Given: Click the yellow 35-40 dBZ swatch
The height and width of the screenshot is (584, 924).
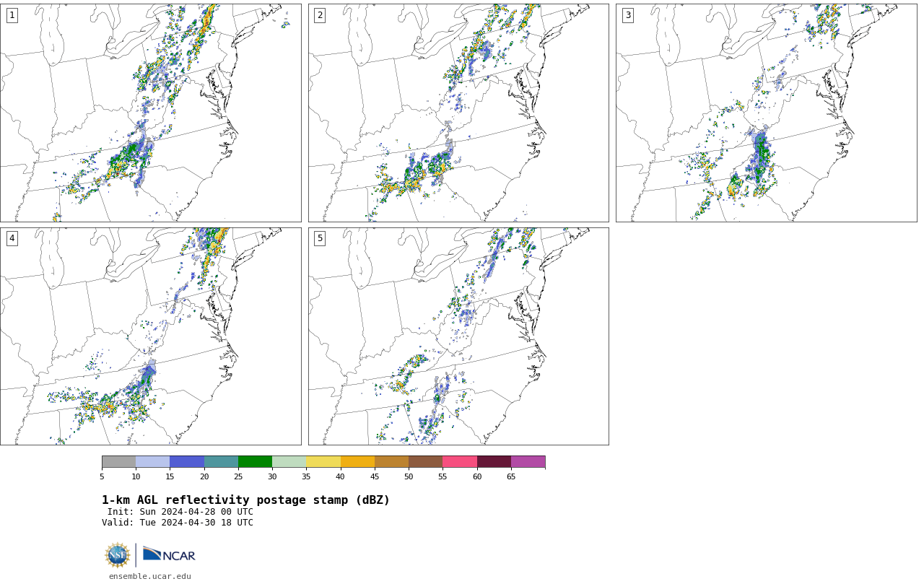Looking at the screenshot, I should pos(323,462).
